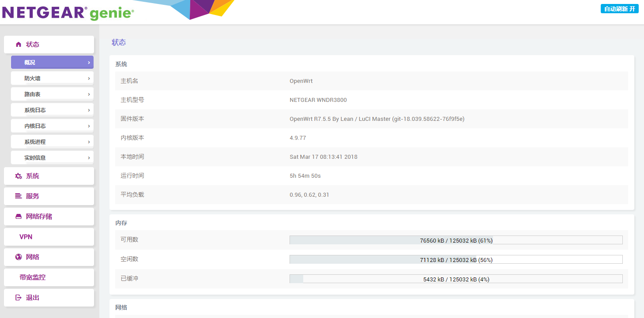Open the 路由表 routing table page
This screenshot has height=318, width=644.
point(52,94)
